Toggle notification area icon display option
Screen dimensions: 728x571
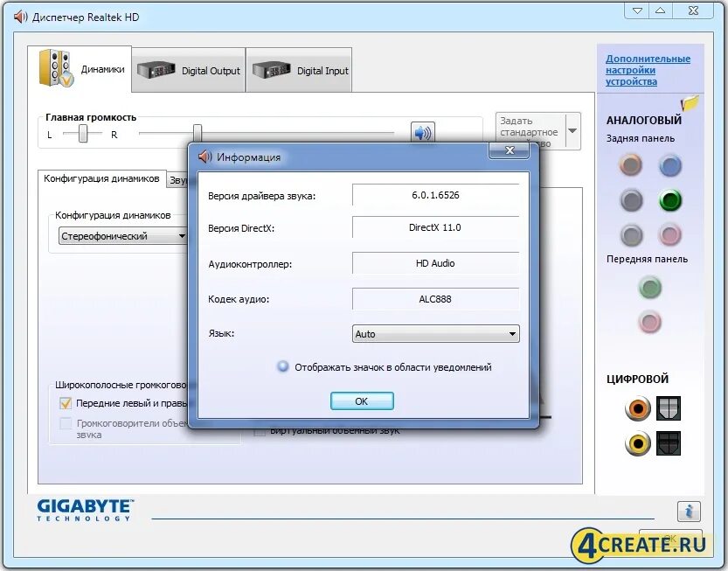click(x=283, y=366)
